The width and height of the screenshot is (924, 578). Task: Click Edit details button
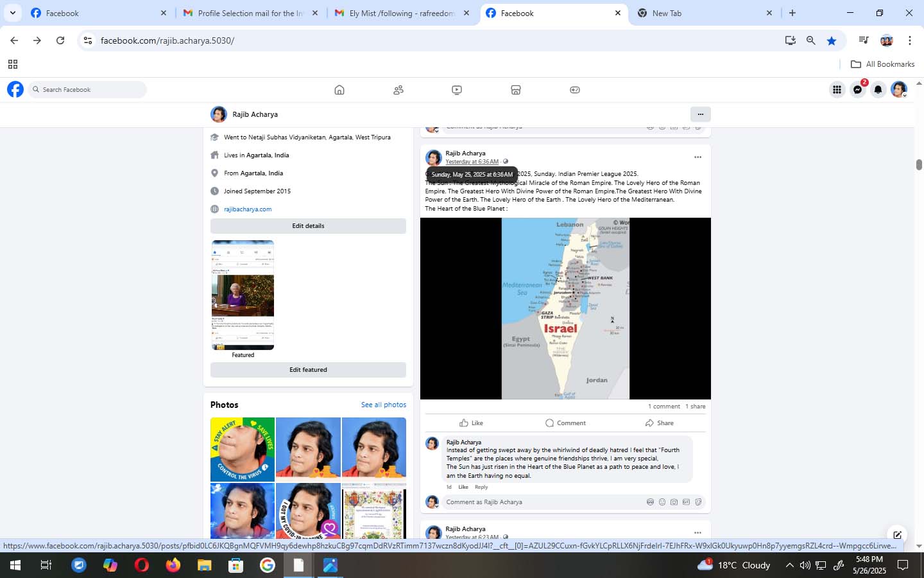click(x=308, y=226)
